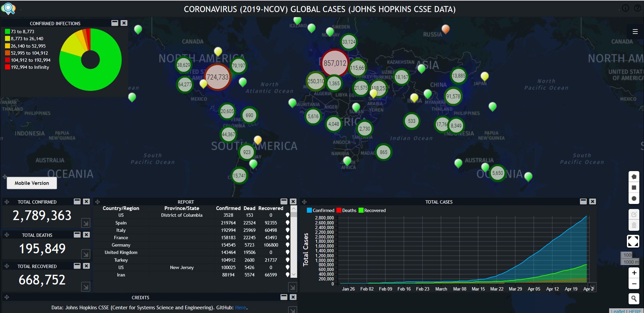Locate Spain using its row marker icon

287,223
